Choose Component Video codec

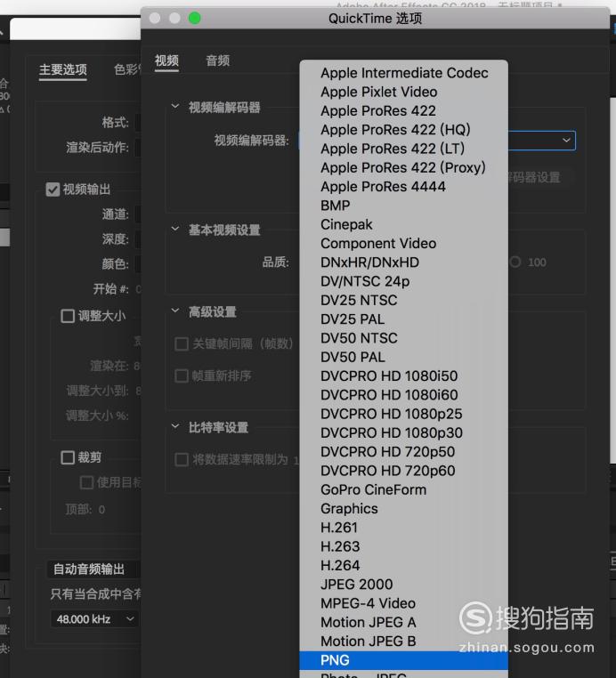click(x=403, y=244)
